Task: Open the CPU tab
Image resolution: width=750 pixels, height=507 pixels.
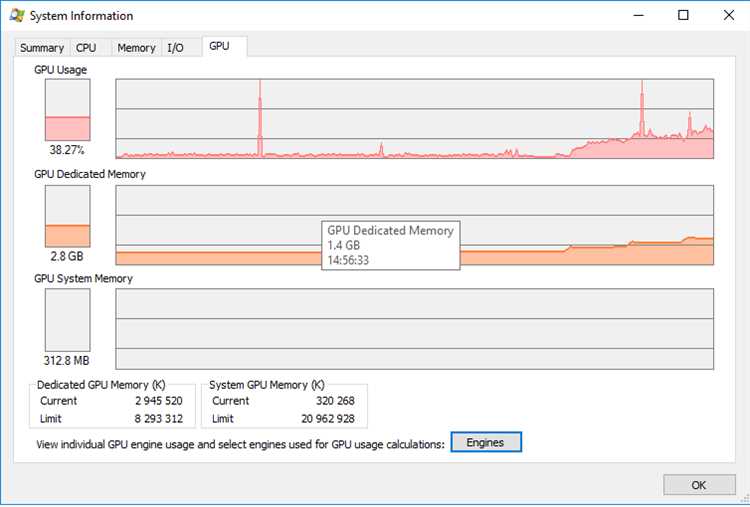Action: (x=86, y=48)
